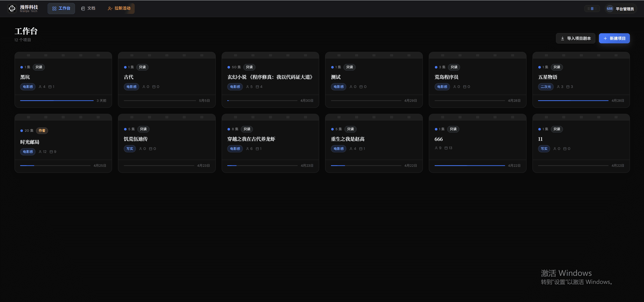Open the 黑坑 project title
This screenshot has height=302, width=644.
[25, 77]
